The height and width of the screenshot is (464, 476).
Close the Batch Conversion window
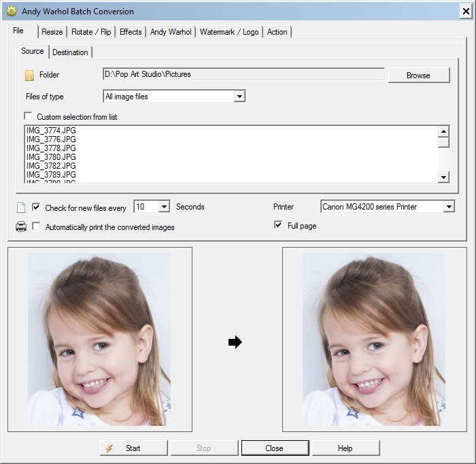point(466,12)
